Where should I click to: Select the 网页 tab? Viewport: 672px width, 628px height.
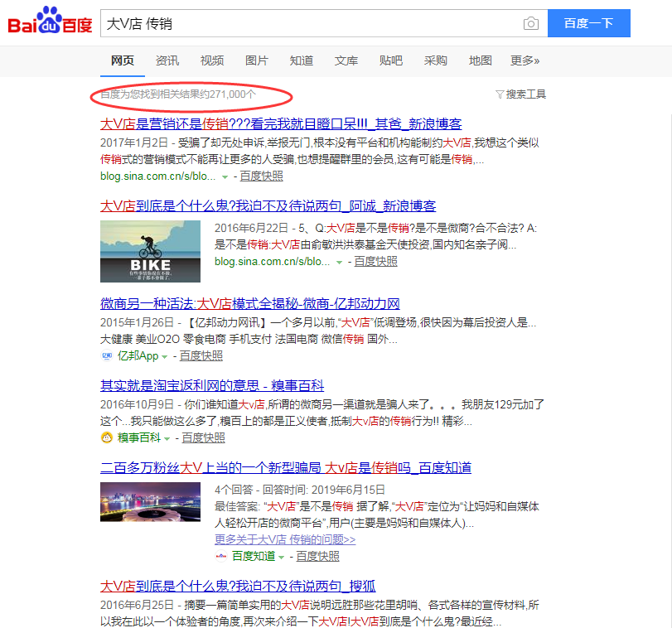click(123, 60)
